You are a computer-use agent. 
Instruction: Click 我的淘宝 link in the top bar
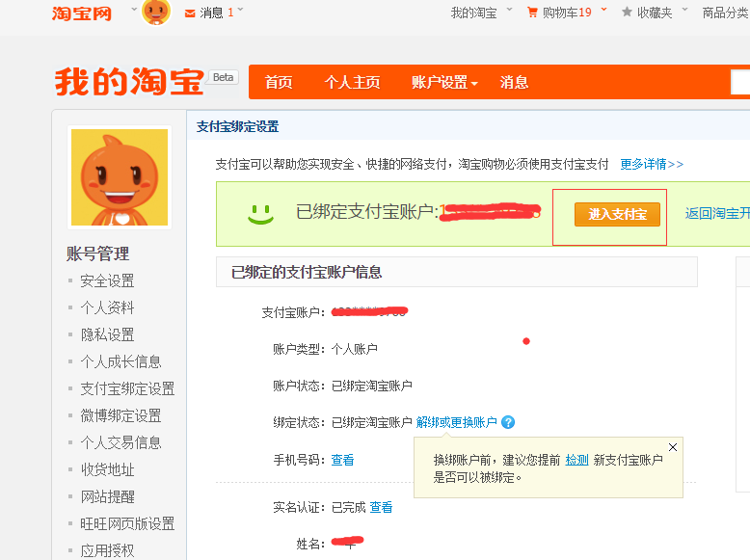(x=473, y=13)
